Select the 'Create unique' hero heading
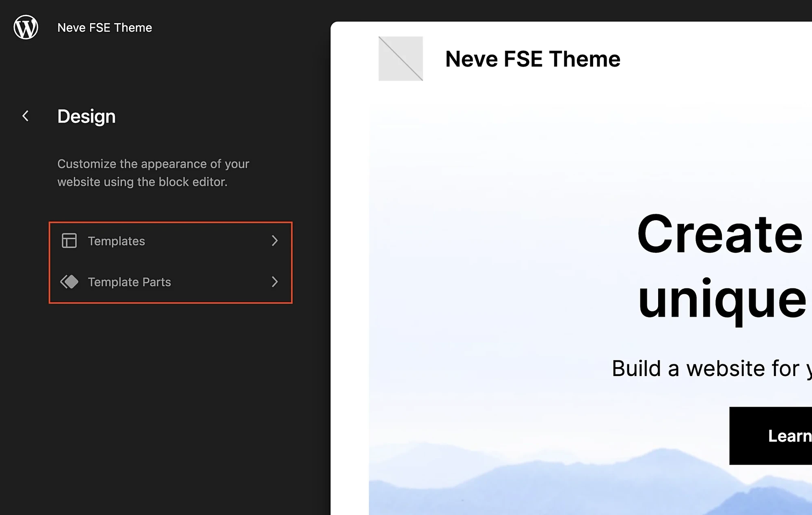The image size is (812, 515). [722, 266]
